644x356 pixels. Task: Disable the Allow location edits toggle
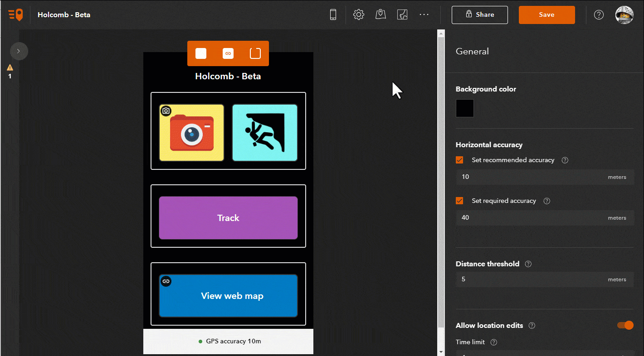625,325
